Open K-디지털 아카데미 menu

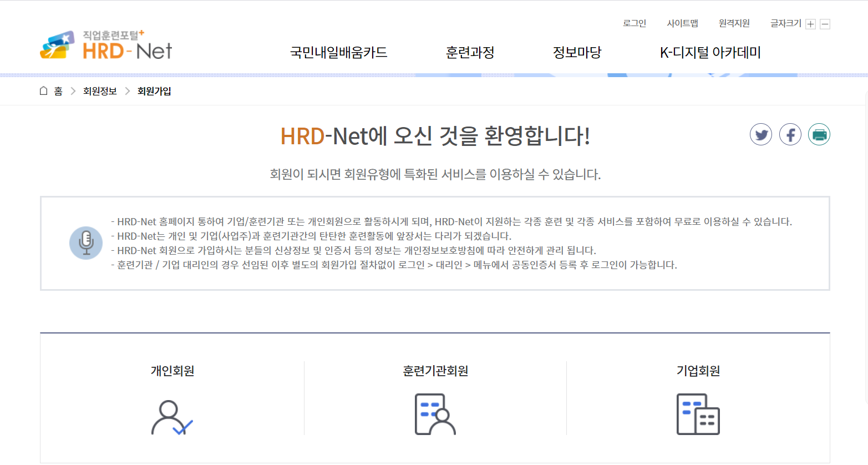(x=710, y=53)
